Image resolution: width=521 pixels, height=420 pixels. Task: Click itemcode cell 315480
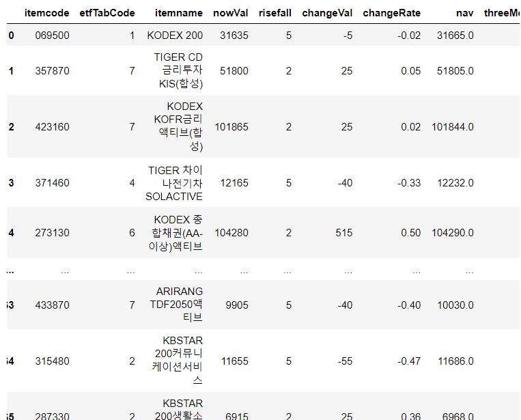click(x=52, y=361)
